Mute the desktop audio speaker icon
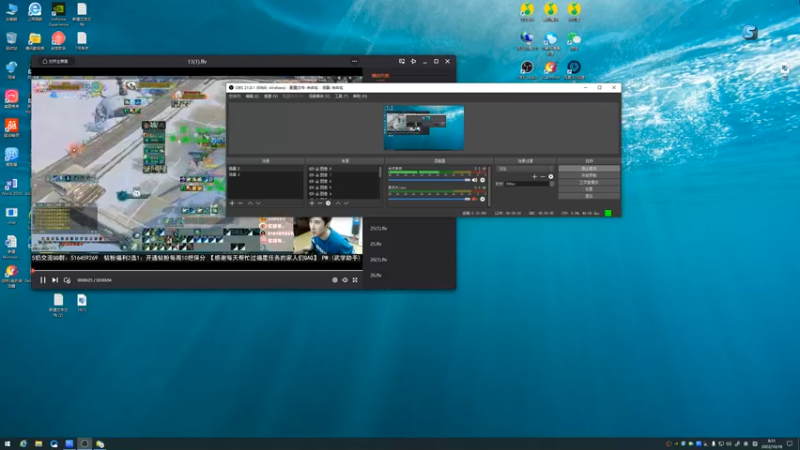800x450 pixels. click(x=474, y=180)
